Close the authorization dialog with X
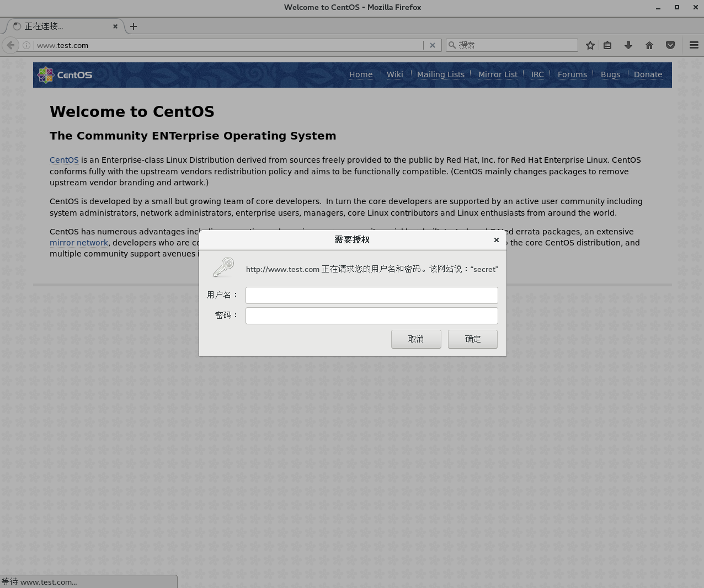 click(497, 239)
